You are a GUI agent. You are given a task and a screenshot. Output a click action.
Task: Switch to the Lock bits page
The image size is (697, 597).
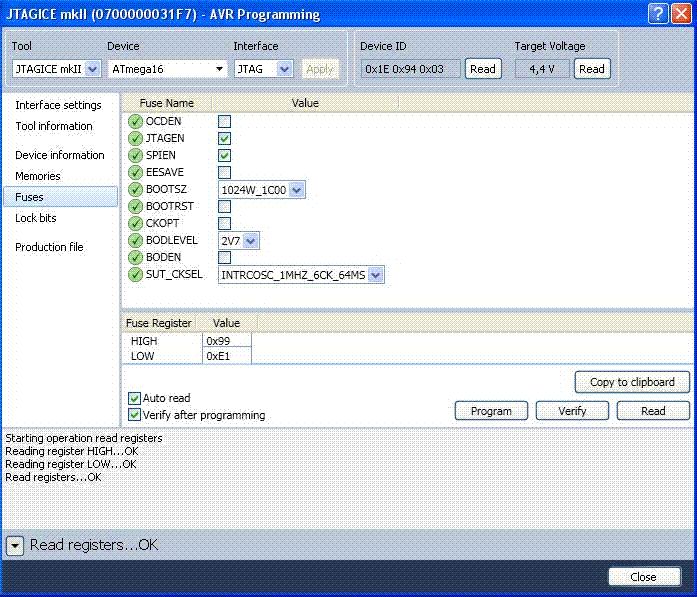click(x=36, y=218)
